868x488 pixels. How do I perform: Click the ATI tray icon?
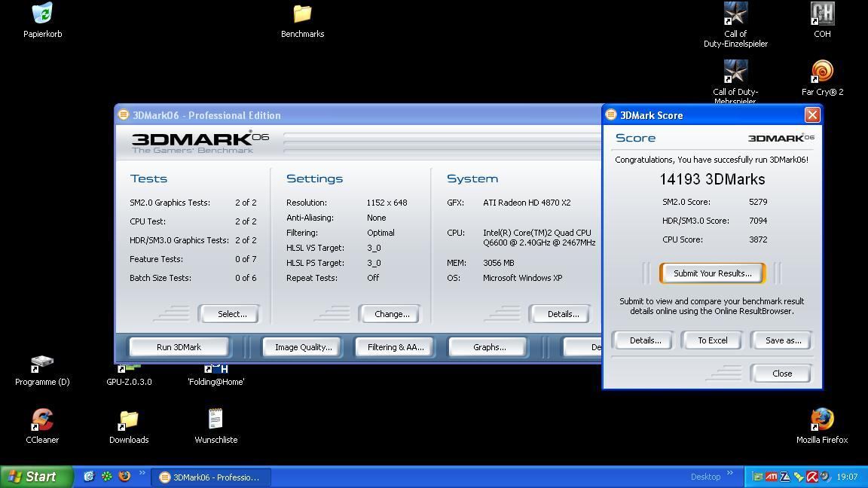(x=771, y=477)
